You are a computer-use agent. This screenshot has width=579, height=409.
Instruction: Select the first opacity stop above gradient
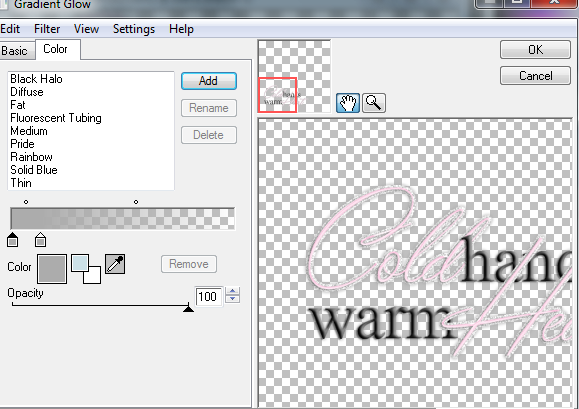pyautogui.click(x=26, y=202)
